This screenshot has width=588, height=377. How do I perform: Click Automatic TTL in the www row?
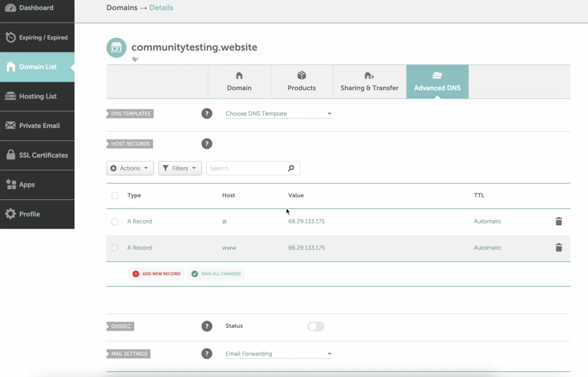pyautogui.click(x=487, y=248)
